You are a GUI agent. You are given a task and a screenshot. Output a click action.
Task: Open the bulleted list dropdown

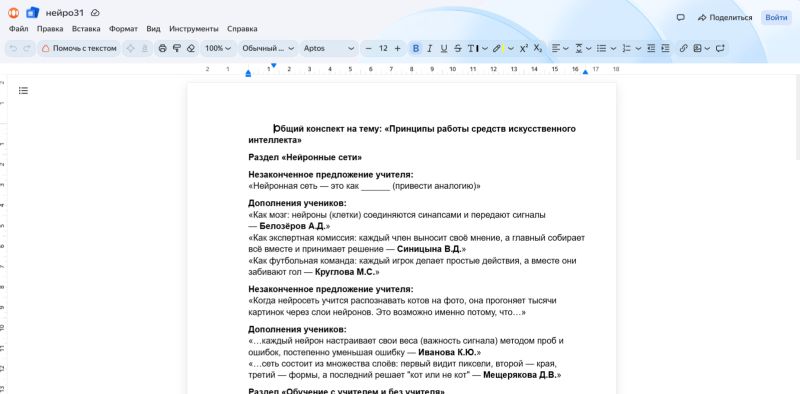(606, 48)
